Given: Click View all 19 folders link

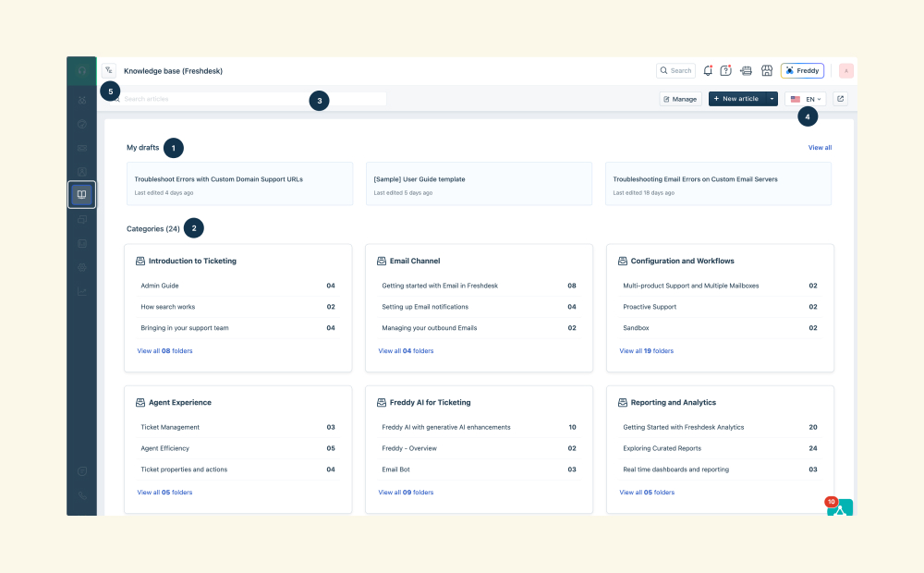Looking at the screenshot, I should 647,351.
